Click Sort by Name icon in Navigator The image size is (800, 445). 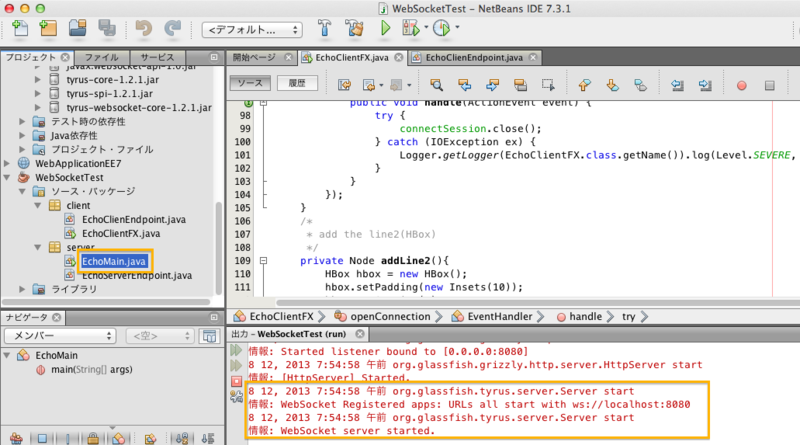pyautogui.click(x=182, y=438)
